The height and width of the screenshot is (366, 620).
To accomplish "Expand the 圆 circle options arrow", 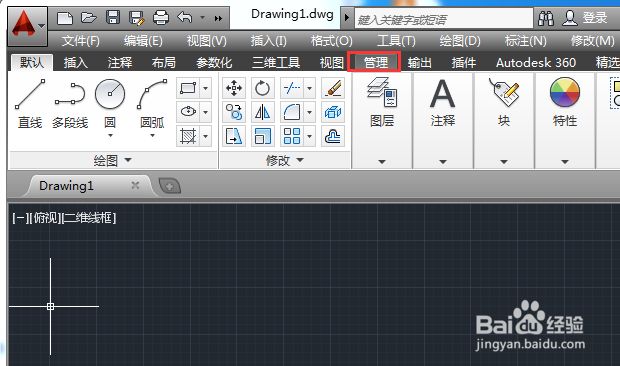I will (110, 136).
